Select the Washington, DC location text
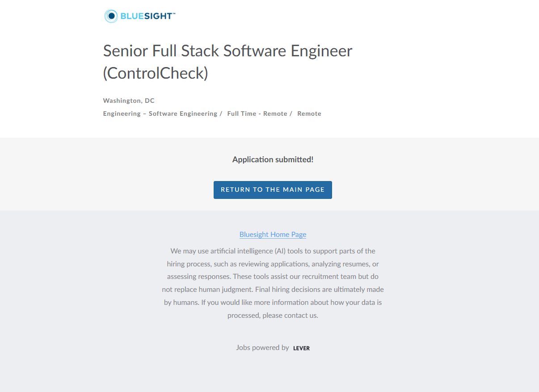 [129, 101]
